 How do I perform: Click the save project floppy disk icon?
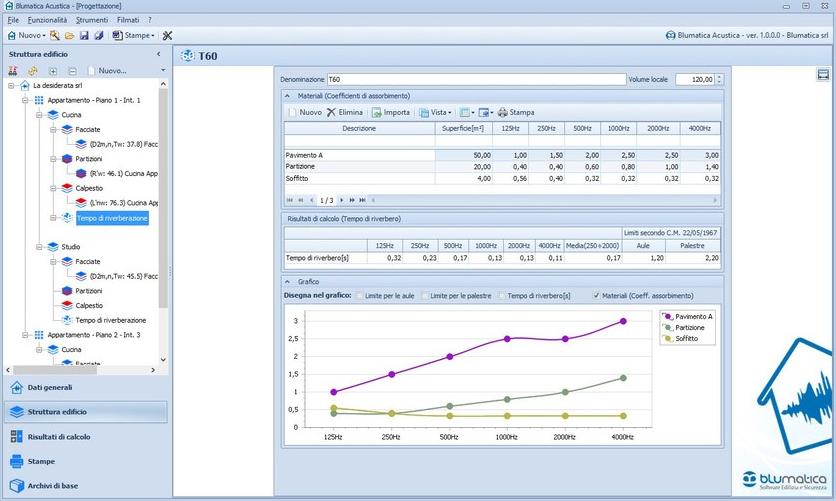[84, 35]
